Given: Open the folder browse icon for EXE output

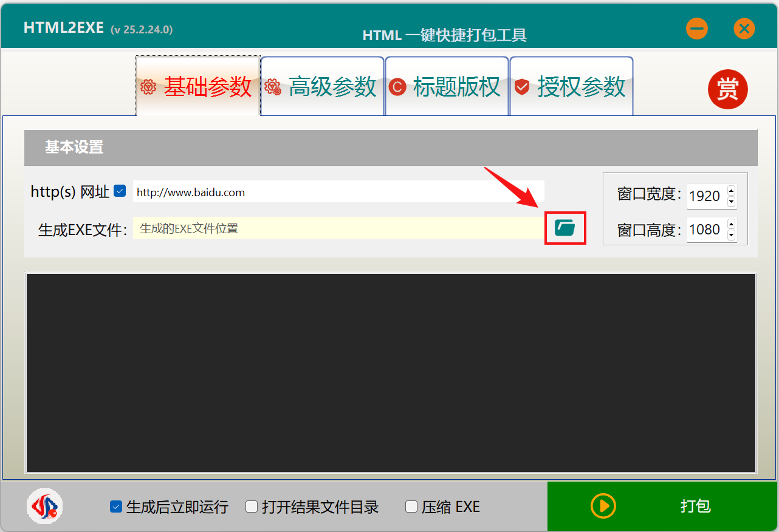Looking at the screenshot, I should [x=565, y=228].
